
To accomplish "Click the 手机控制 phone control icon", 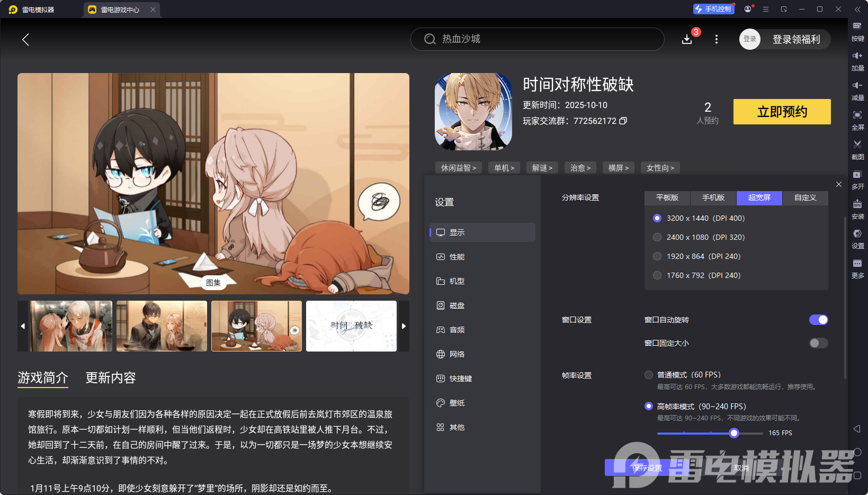I will (713, 8).
